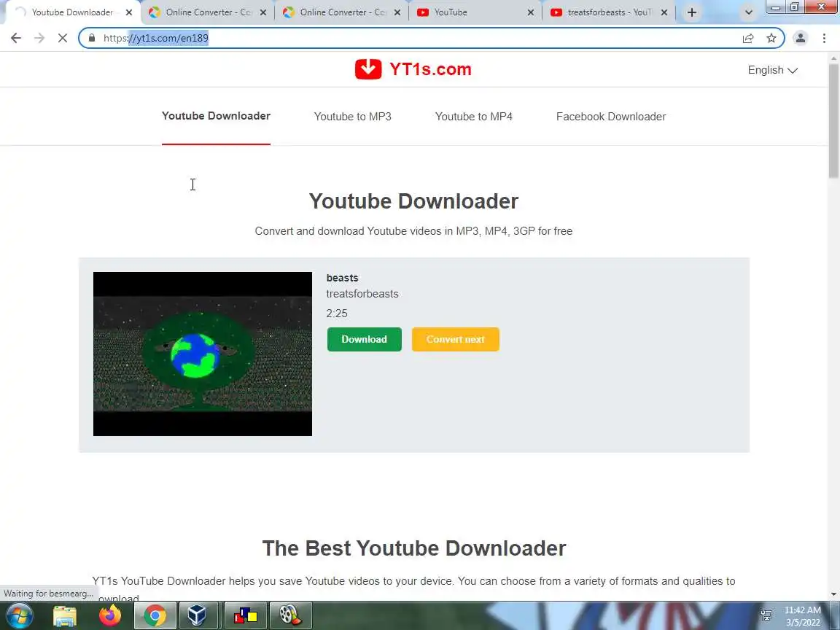Open the English language dropdown
Viewport: 840px width, 630px height.
click(772, 70)
